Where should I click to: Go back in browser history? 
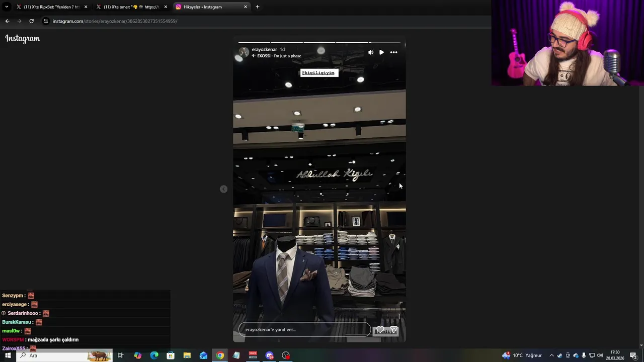[x=7, y=21]
